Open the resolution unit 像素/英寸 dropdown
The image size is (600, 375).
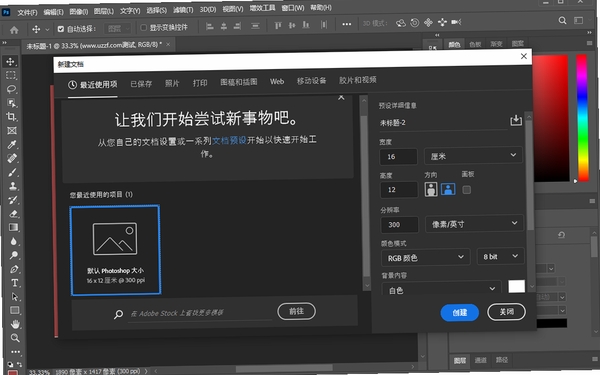[474, 224]
